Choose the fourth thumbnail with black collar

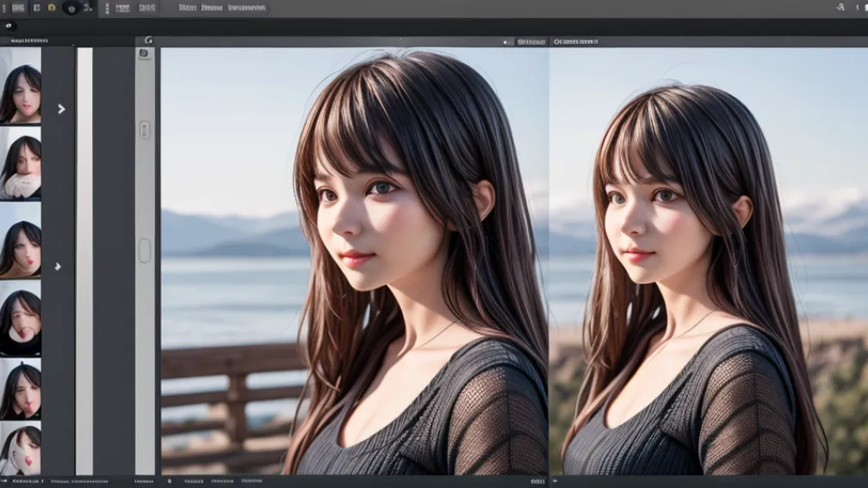(21, 318)
